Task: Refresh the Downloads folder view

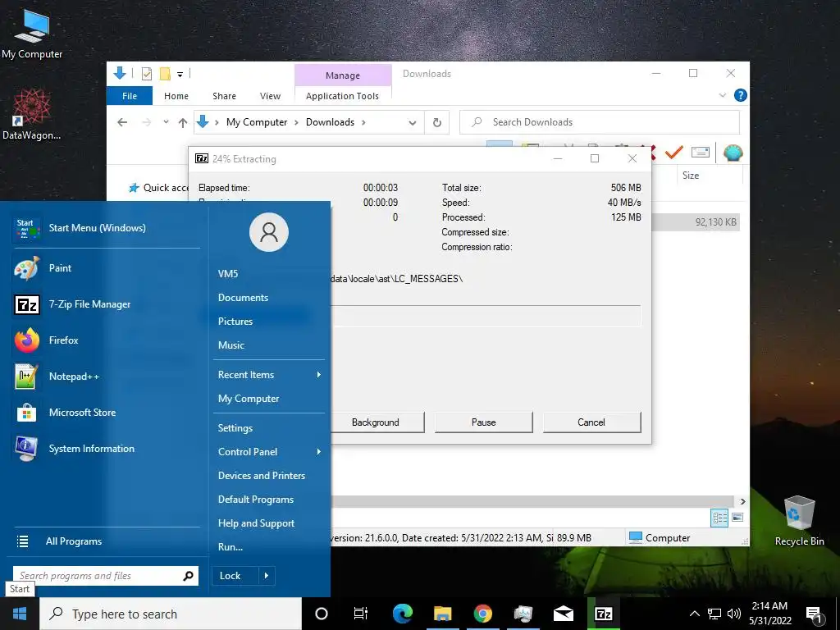Action: (437, 123)
